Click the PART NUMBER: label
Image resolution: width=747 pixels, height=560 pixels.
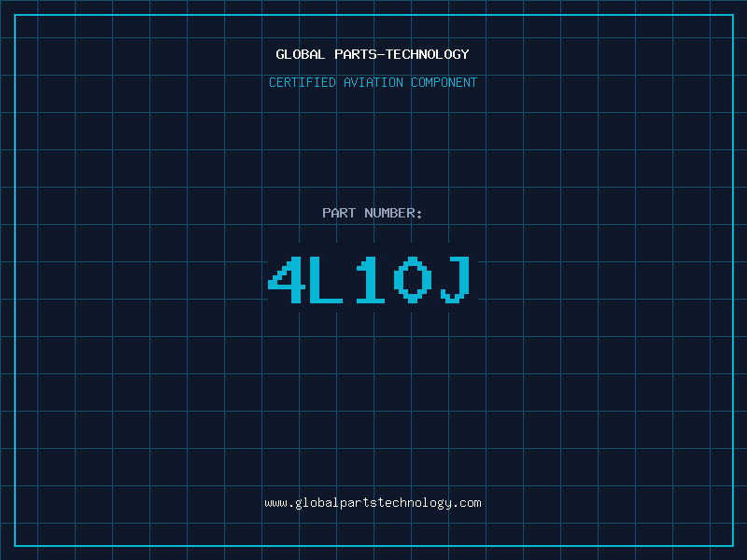point(372,213)
